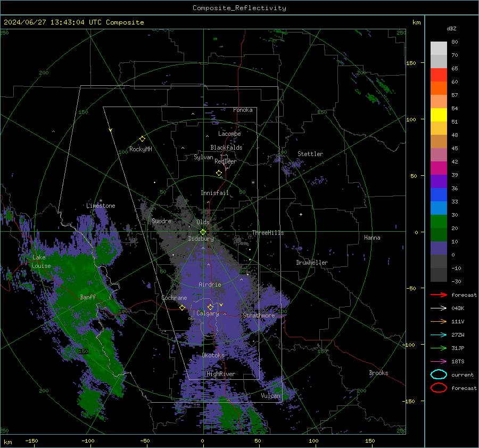The width and height of the screenshot is (479, 448).
Task: Click the Sundre town label
Action: [161, 221]
